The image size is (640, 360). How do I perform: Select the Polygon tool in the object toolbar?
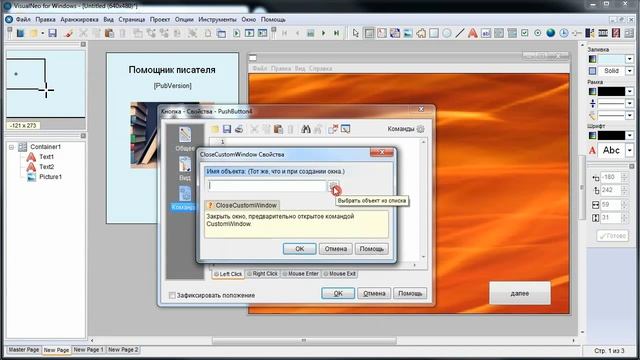(421, 33)
